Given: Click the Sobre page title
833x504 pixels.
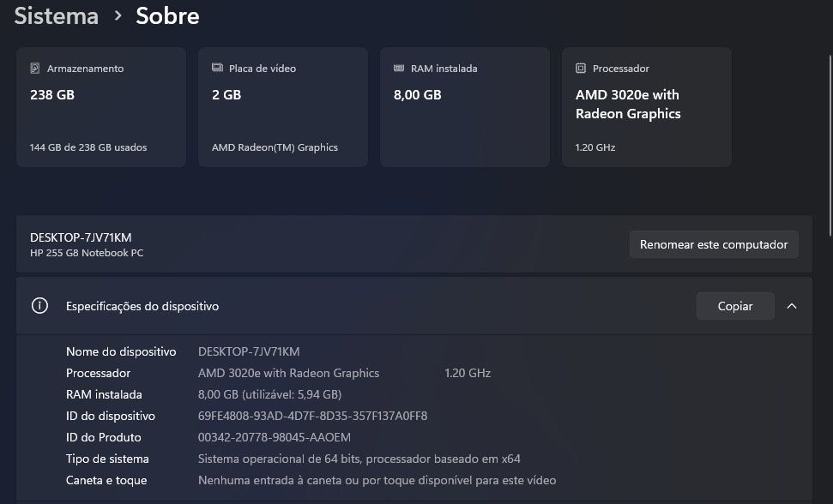Looking at the screenshot, I should (167, 16).
